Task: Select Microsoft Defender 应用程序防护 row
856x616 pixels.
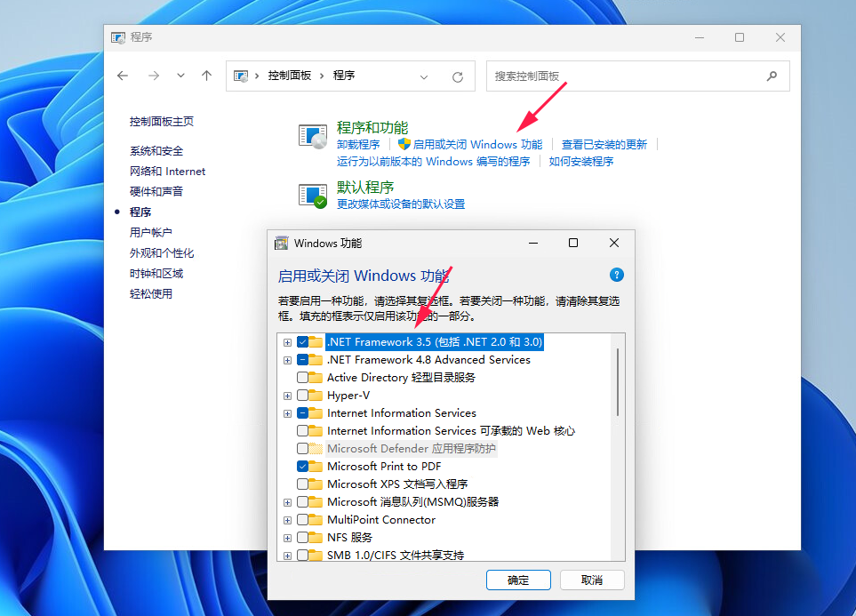Action: (411, 449)
